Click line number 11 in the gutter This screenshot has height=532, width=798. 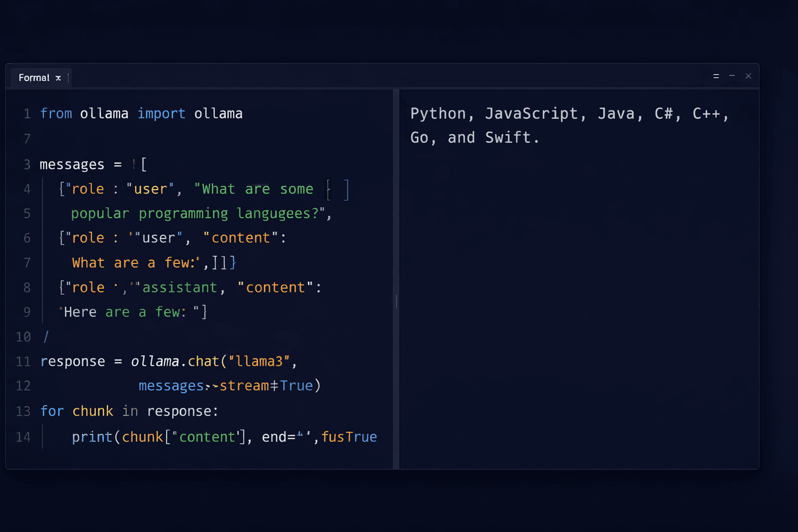pyautogui.click(x=23, y=362)
